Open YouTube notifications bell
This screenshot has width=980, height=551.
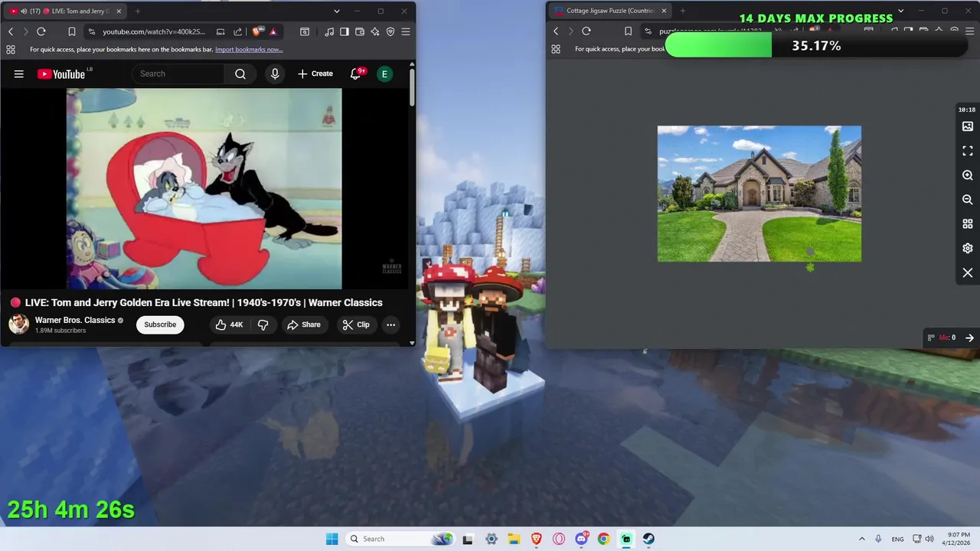356,74
